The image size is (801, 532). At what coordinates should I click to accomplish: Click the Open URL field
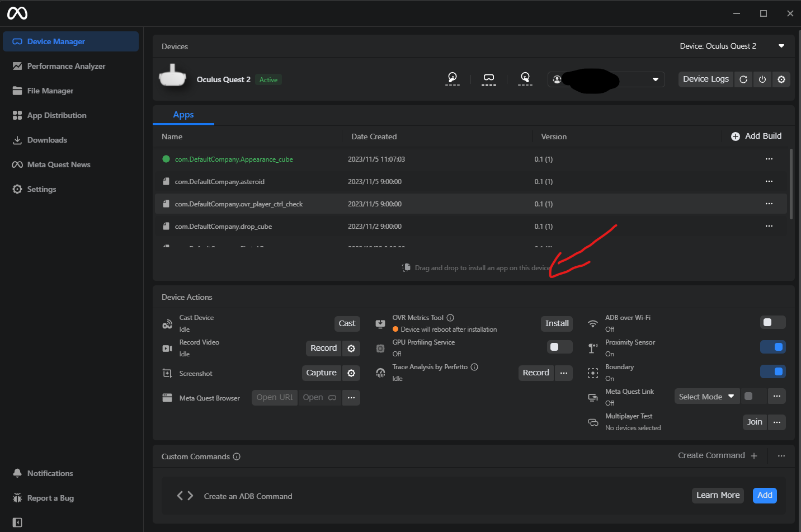click(274, 397)
